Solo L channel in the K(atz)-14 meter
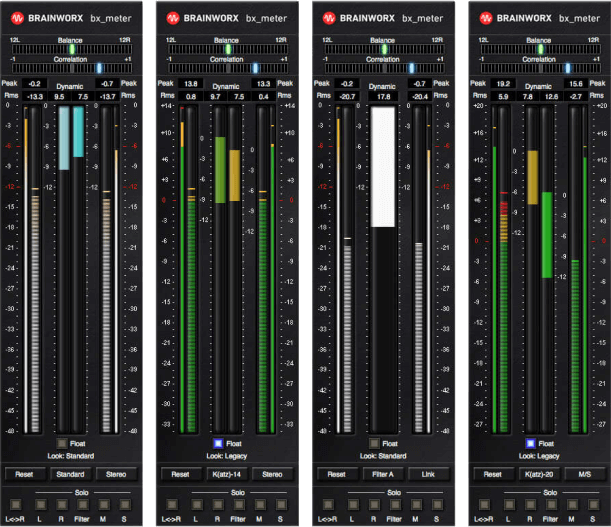 click(197, 504)
